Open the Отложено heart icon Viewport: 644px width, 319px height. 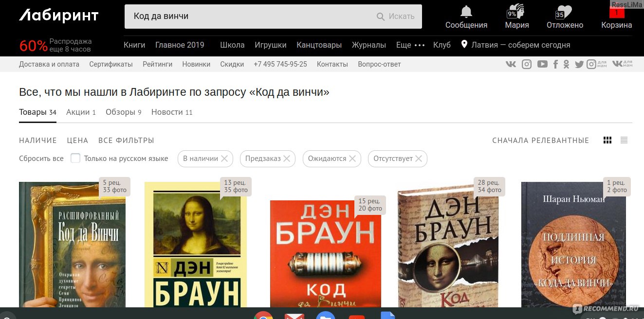tap(564, 12)
